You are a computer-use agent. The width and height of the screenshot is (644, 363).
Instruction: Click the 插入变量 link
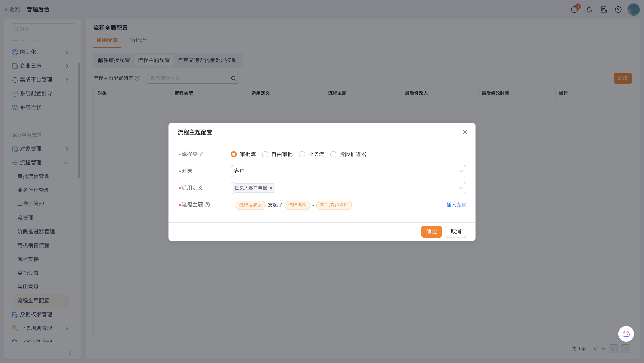[x=456, y=205]
